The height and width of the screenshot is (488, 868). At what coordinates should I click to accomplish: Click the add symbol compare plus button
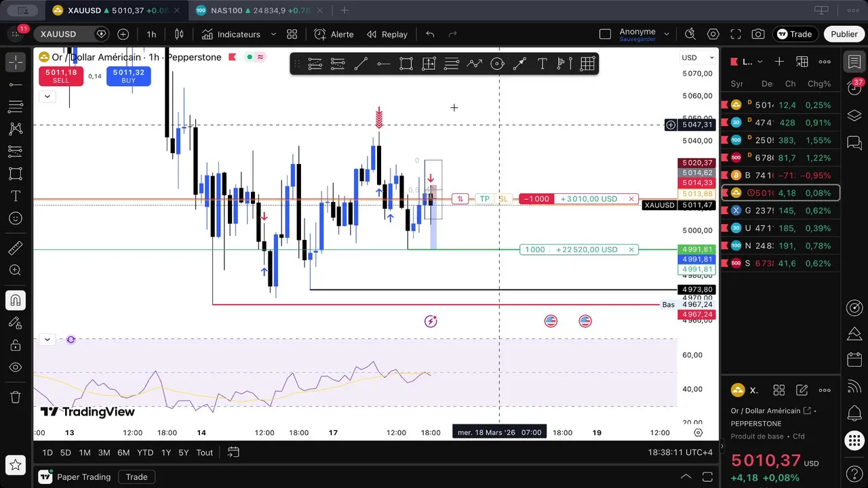(123, 34)
